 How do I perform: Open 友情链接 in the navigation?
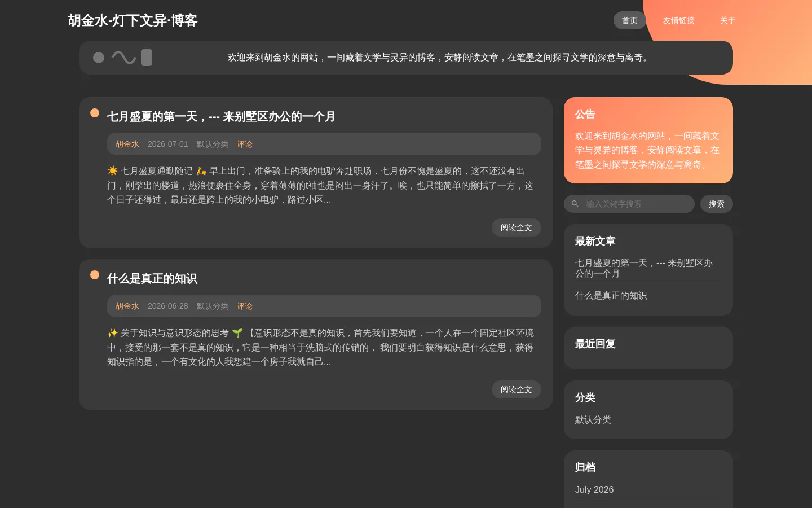[x=679, y=20]
